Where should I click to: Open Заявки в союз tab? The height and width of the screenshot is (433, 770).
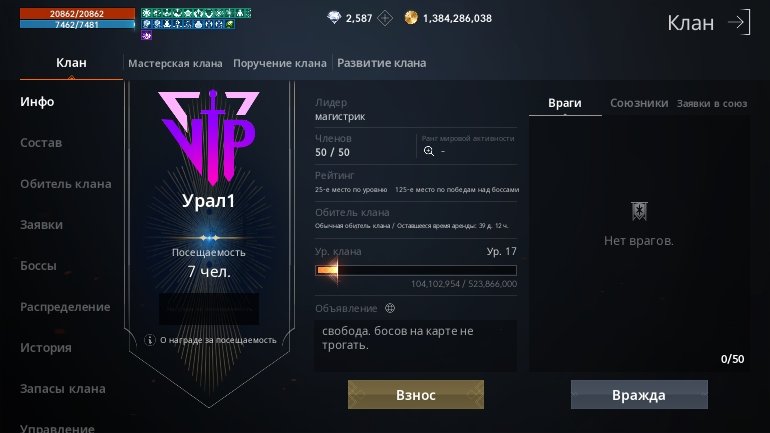click(x=712, y=104)
